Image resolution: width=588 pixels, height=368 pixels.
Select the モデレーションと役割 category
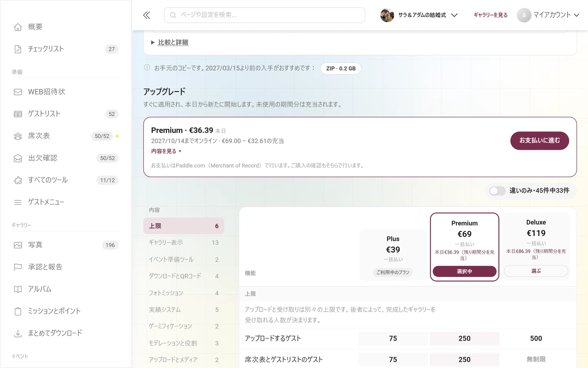[184, 343]
